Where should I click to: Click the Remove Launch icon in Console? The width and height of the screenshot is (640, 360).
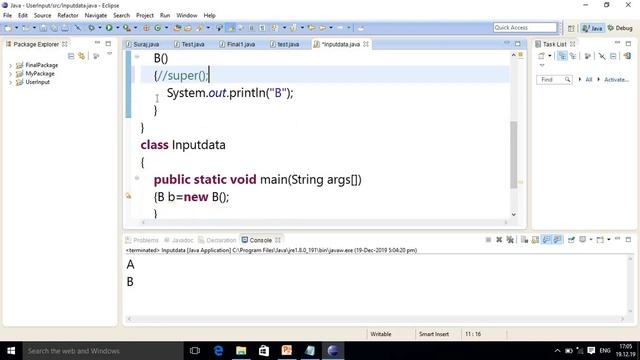pos(499,240)
